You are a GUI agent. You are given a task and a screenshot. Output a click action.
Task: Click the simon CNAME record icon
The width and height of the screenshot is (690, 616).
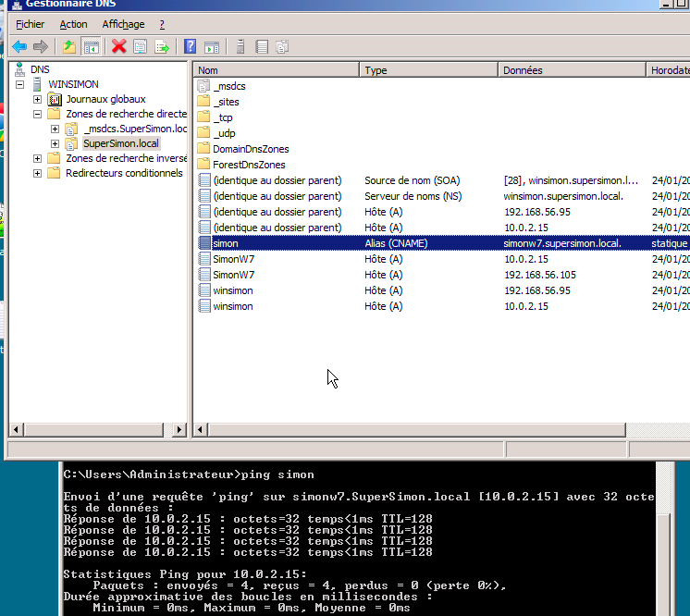204,243
